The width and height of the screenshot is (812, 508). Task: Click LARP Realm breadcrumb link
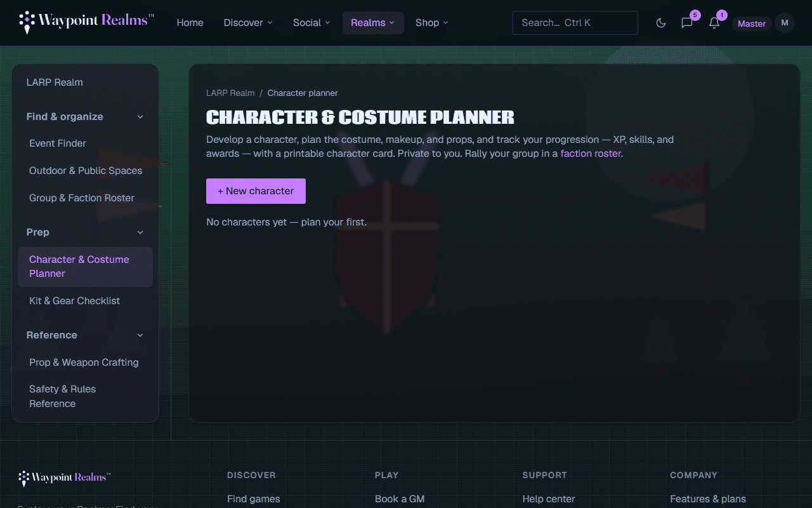[x=230, y=93]
